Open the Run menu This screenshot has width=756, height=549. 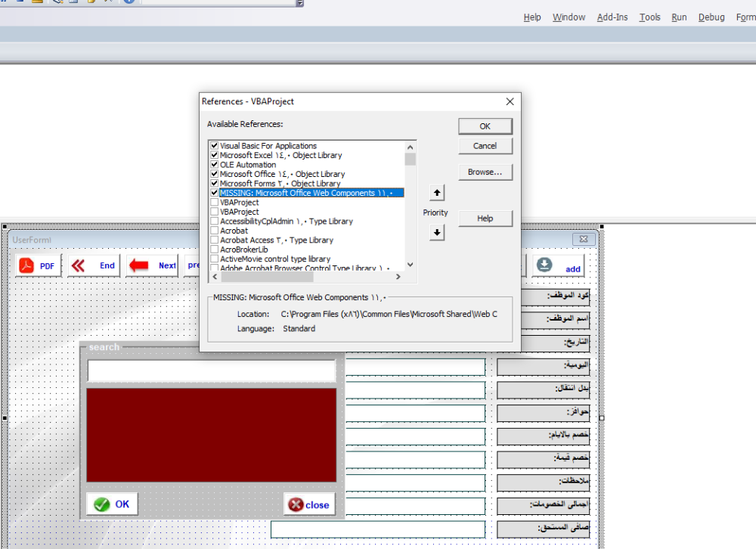tap(679, 17)
